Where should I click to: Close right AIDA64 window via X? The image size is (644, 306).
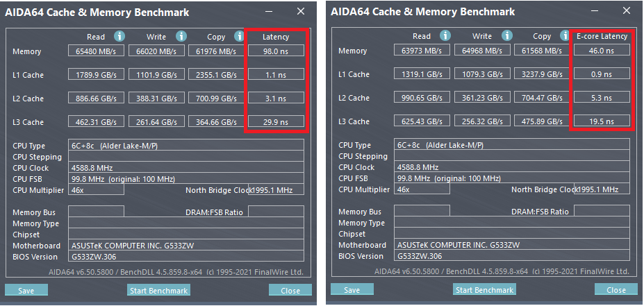pyautogui.click(x=627, y=11)
